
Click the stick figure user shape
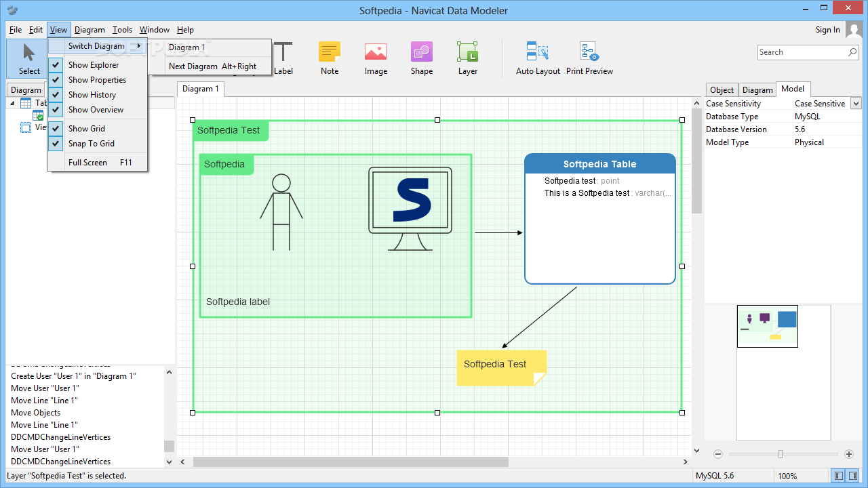[x=281, y=212]
